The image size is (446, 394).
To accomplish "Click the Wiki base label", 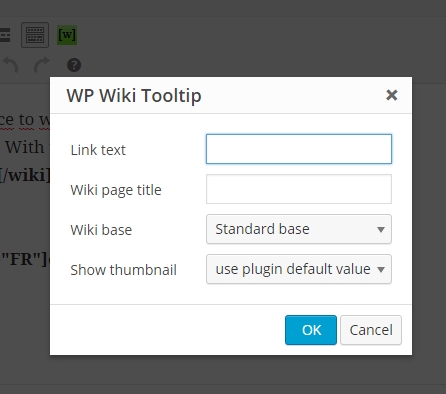I will 101,230.
